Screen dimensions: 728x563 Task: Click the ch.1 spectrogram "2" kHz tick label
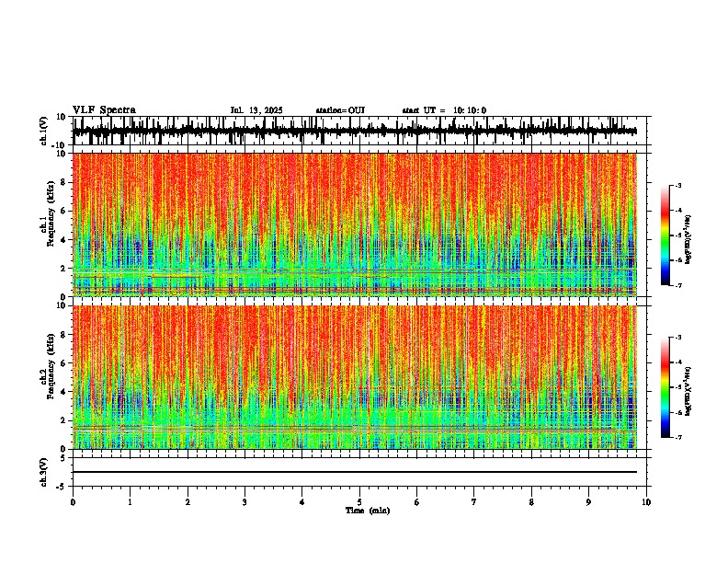(x=64, y=269)
